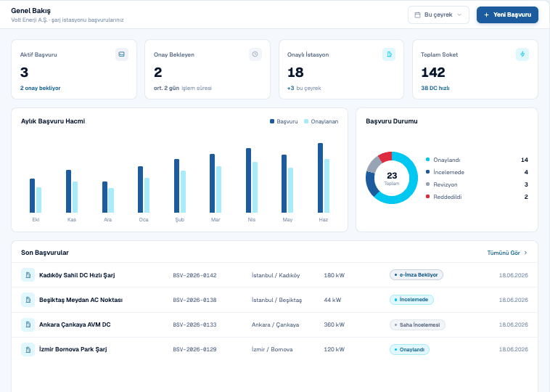Click application number BSV-2026-0129
The height and width of the screenshot is (392, 550).
[x=194, y=350]
